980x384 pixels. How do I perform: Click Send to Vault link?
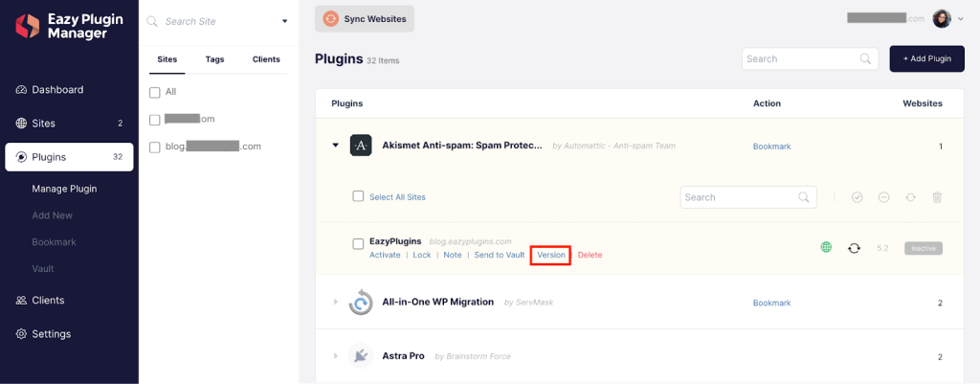coord(500,255)
